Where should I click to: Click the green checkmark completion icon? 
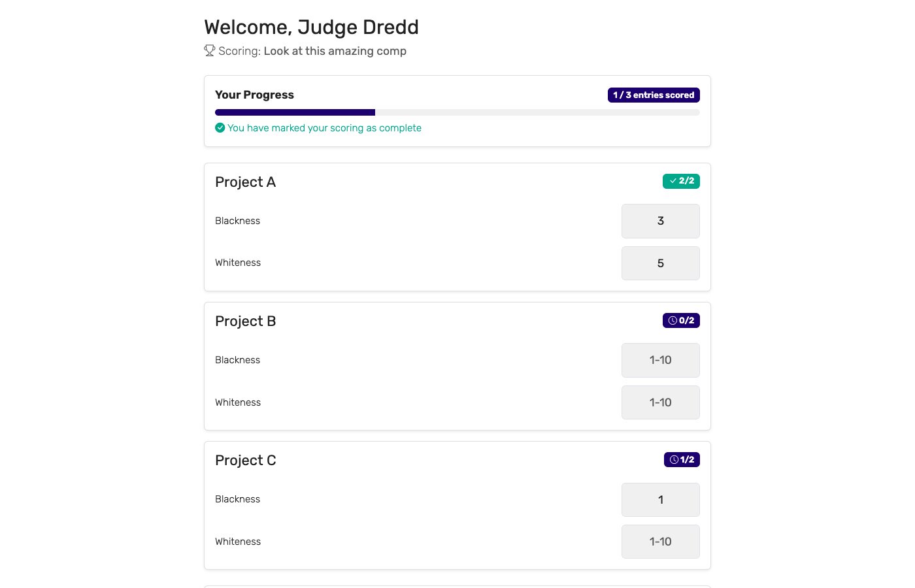[220, 127]
